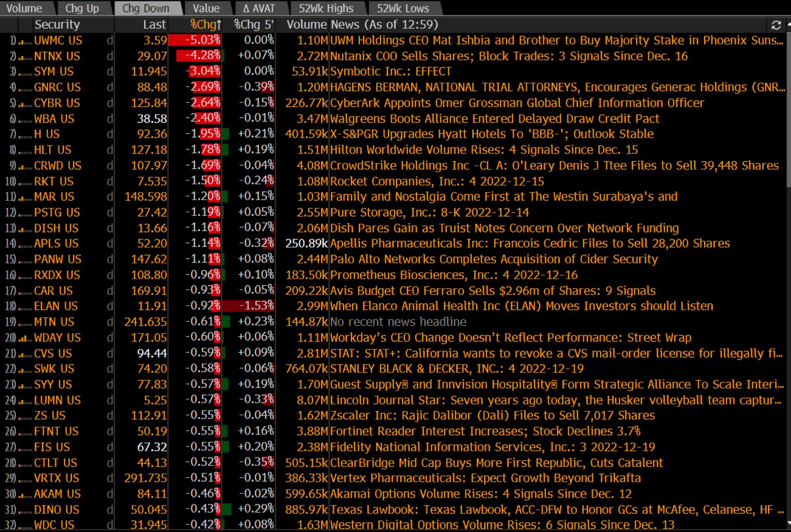Sort by the Last column header

[x=154, y=25]
